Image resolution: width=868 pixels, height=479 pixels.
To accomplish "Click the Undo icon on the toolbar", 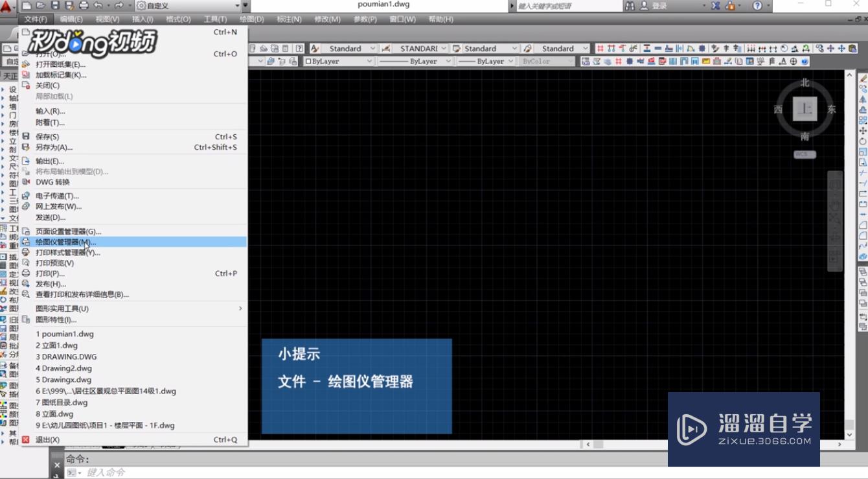I will [97, 5].
